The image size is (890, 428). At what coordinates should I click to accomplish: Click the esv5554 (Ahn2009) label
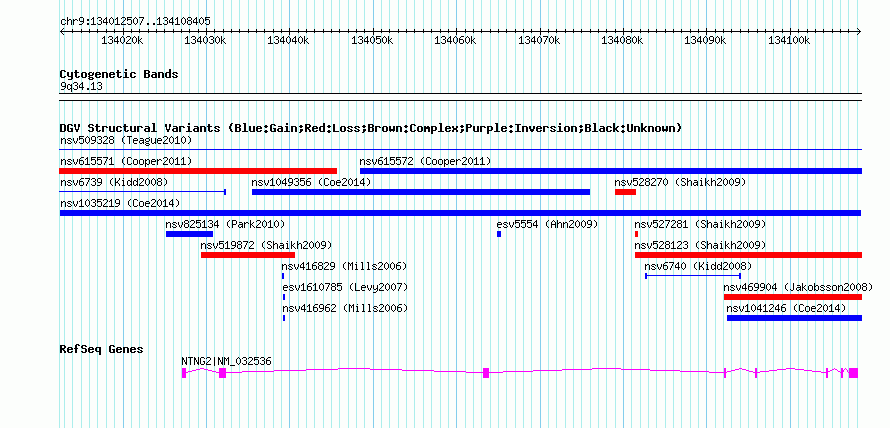point(548,224)
